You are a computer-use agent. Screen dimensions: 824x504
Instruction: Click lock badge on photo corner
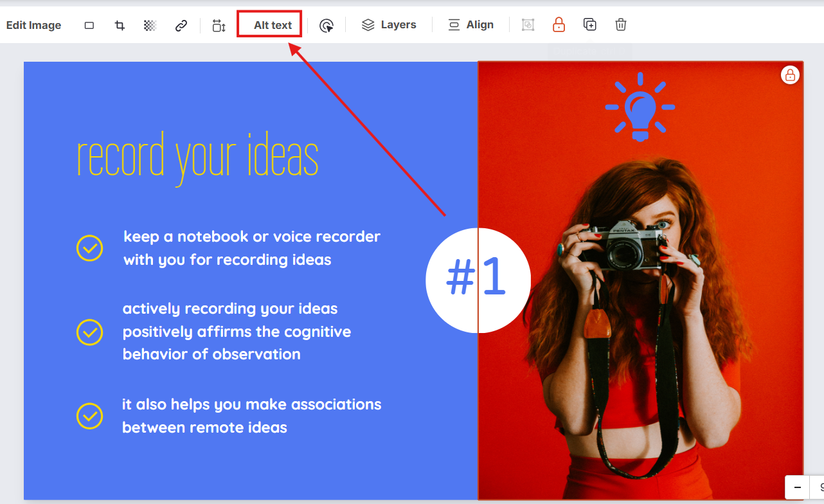point(790,75)
